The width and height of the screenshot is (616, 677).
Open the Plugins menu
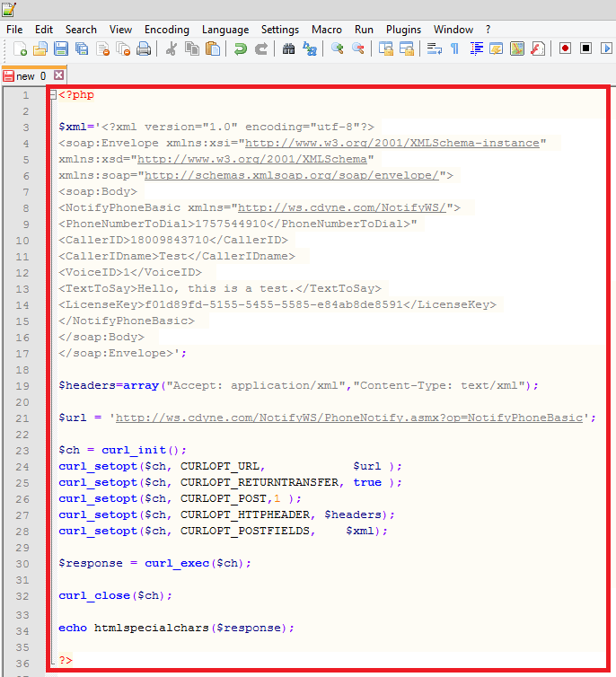coord(403,30)
